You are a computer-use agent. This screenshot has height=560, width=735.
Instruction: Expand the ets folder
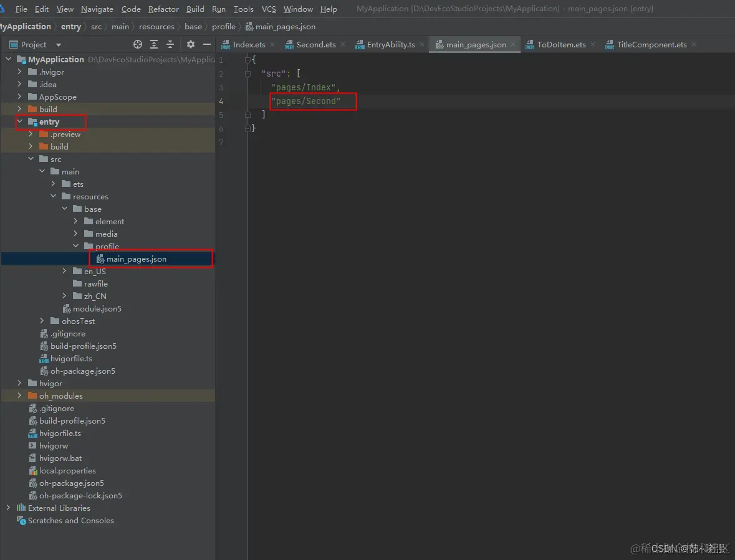(x=54, y=184)
